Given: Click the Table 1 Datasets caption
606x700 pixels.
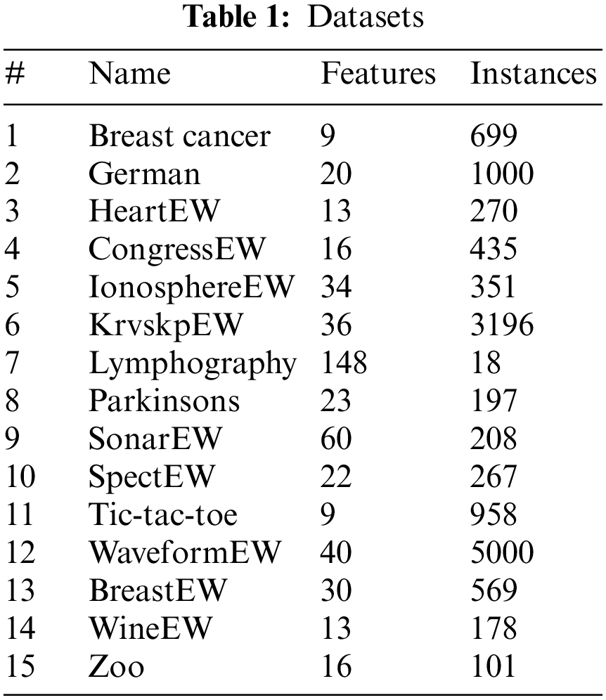Looking at the screenshot, I should [x=302, y=18].
